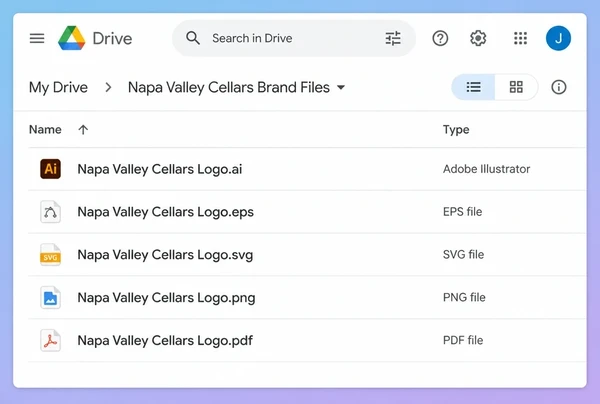Click the PDF file type cell

(463, 340)
